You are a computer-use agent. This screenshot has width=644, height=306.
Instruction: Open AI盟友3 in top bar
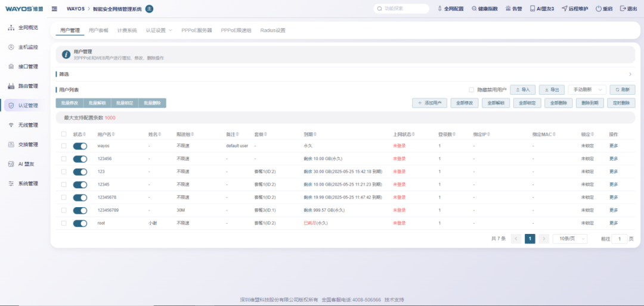[542, 8]
